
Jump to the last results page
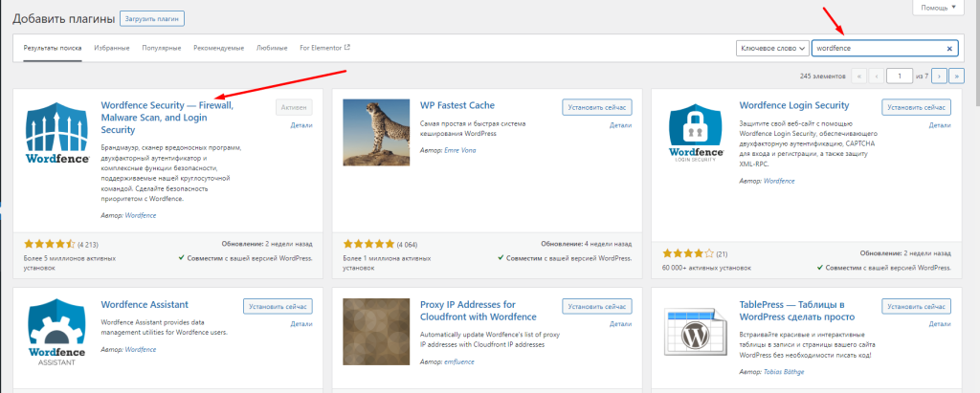click(x=956, y=76)
